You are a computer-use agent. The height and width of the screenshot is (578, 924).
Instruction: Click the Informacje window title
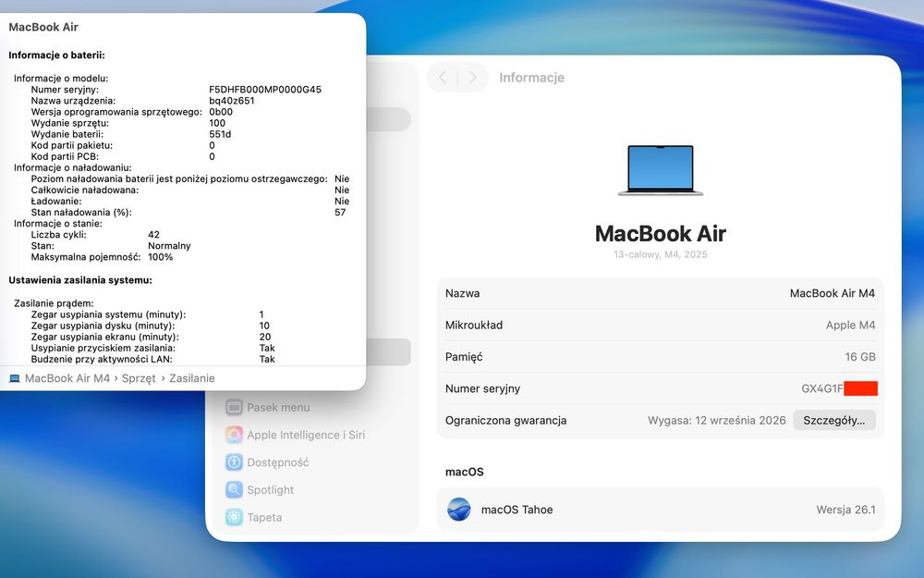tap(531, 78)
